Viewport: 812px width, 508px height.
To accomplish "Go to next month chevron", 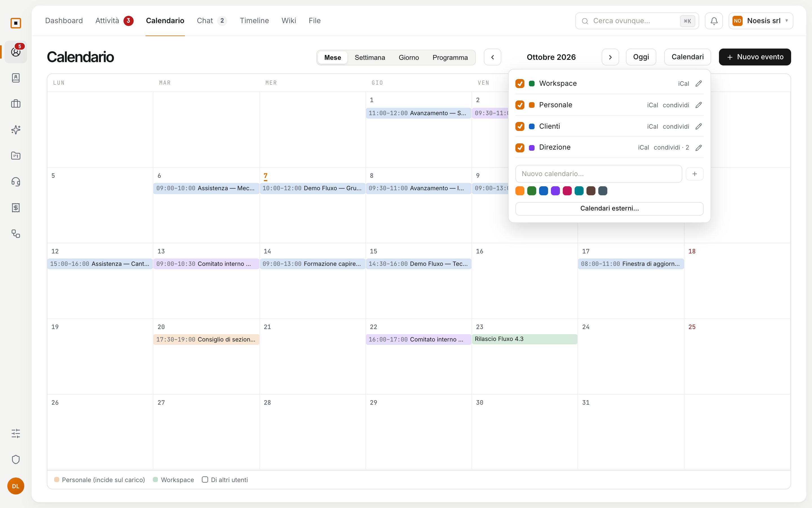I will pyautogui.click(x=610, y=57).
